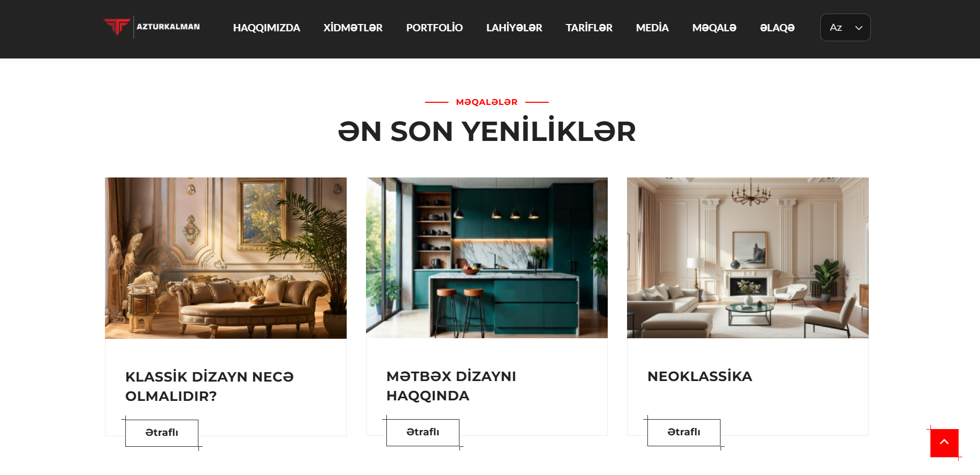This screenshot has height=475, width=980.
Task: Open the KLASSİK DİZAYN NECƏ OLMALIDIR? title
Action: (209, 386)
